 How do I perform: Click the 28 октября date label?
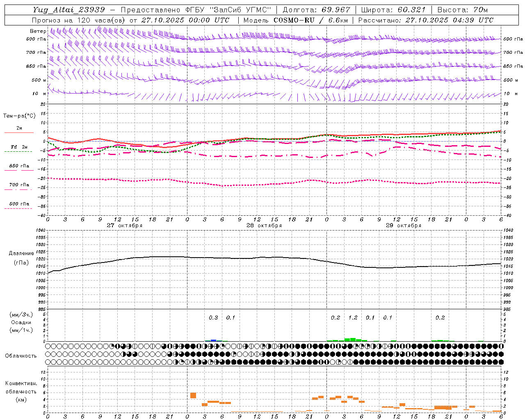(264, 225)
